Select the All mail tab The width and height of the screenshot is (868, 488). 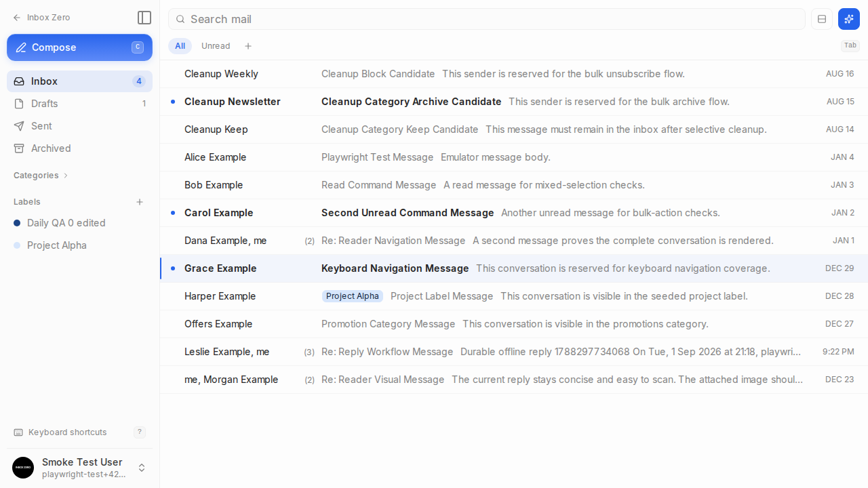180,46
